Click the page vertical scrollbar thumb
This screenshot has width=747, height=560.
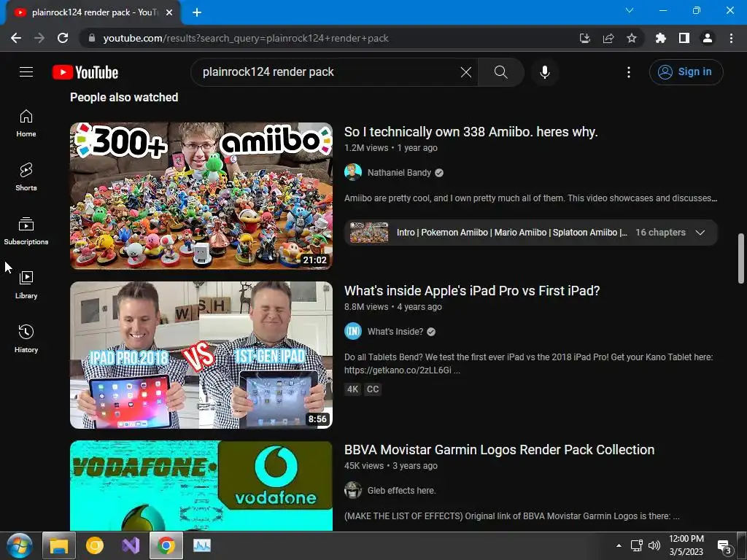741,258
